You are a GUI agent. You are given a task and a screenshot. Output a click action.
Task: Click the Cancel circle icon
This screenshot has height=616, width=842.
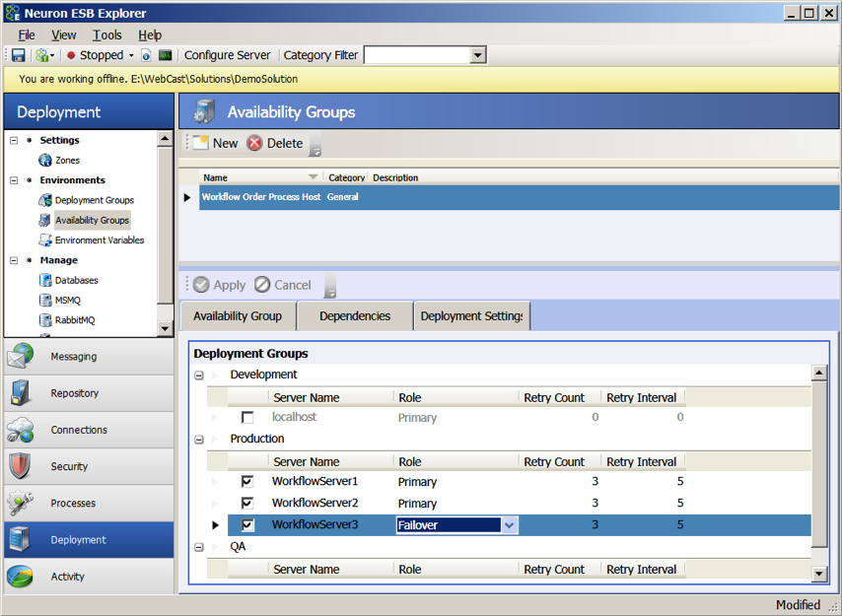tap(262, 285)
